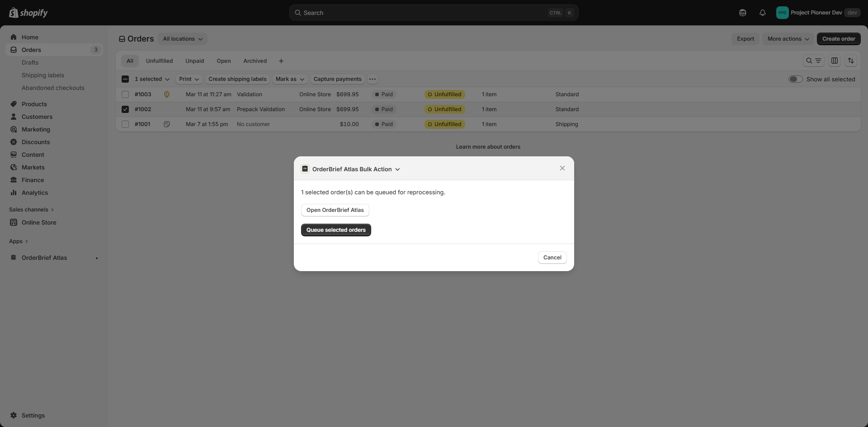Switch to the Open tab
This screenshot has height=427, width=868.
pos(224,61)
